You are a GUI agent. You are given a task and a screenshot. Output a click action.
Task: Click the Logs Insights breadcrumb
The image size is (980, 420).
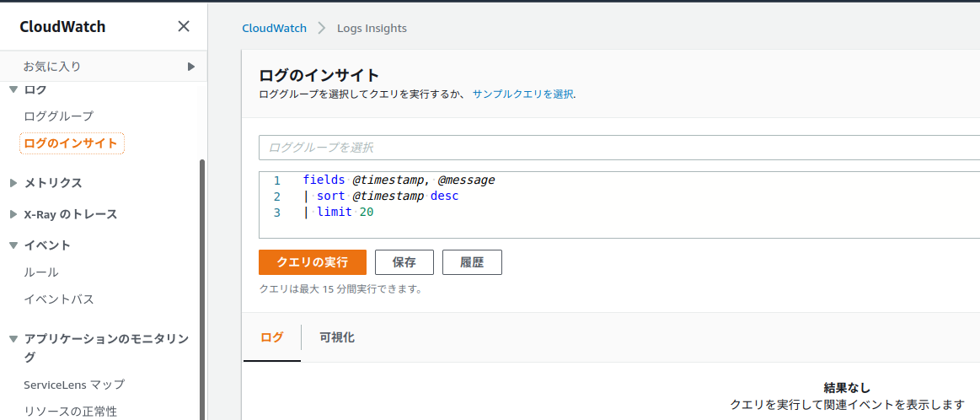[x=372, y=28]
